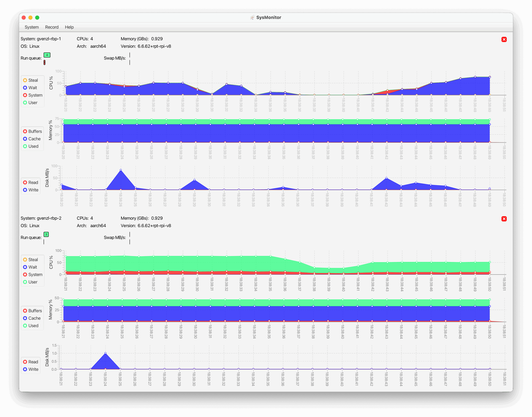The image size is (532, 417).
Task: Click the Buffers legend marker in gvenzl-rbp-2 Memory chart
Action: (x=25, y=311)
